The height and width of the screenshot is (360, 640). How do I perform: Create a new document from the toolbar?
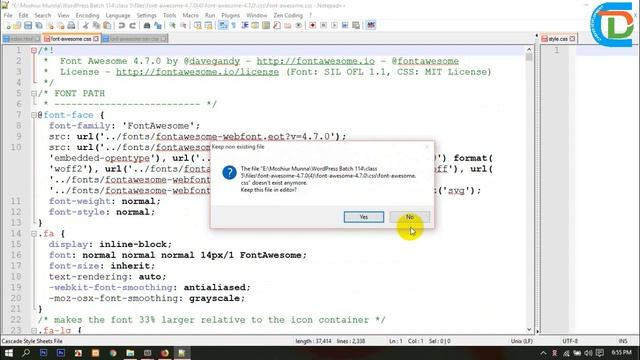coord(7,25)
